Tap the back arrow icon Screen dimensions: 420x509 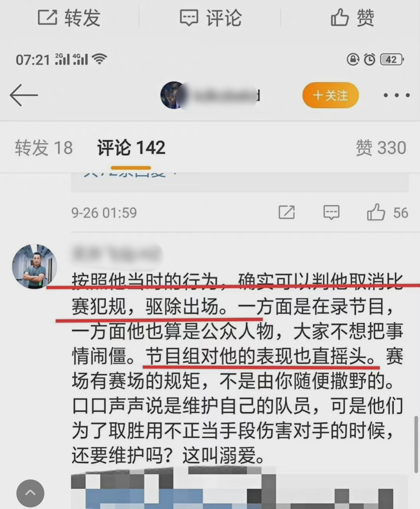24,95
